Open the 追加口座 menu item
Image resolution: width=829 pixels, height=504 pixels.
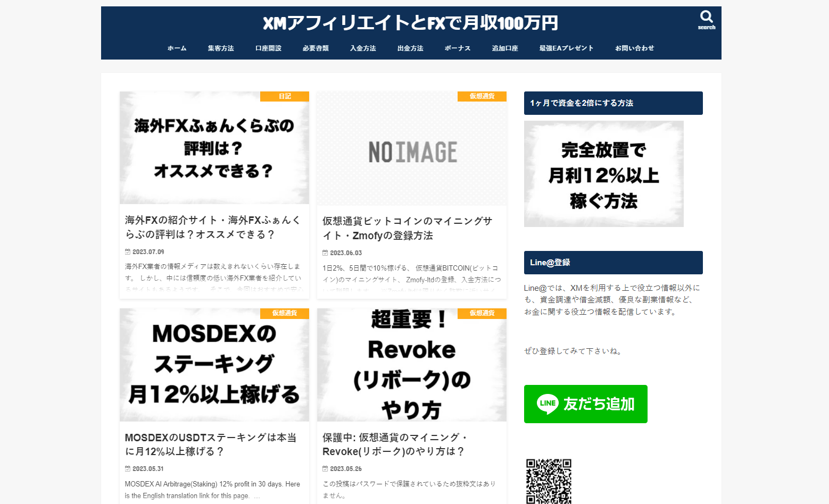505,48
